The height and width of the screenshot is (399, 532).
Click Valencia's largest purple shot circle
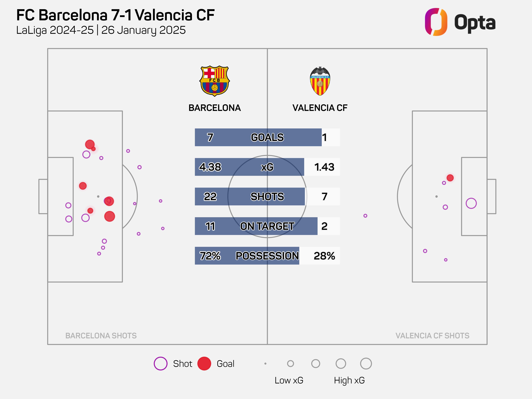tap(471, 203)
